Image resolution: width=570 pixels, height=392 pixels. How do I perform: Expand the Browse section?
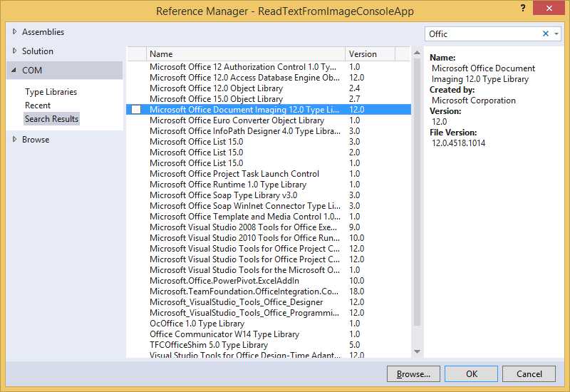click(14, 139)
